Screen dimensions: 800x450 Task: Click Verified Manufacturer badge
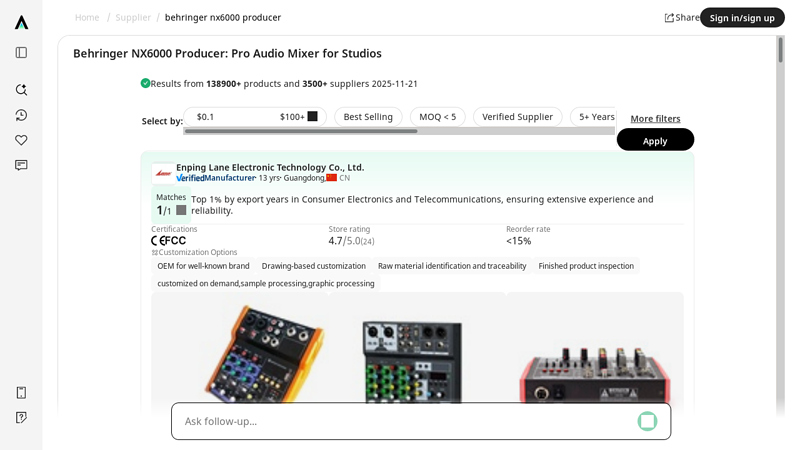pyautogui.click(x=216, y=178)
